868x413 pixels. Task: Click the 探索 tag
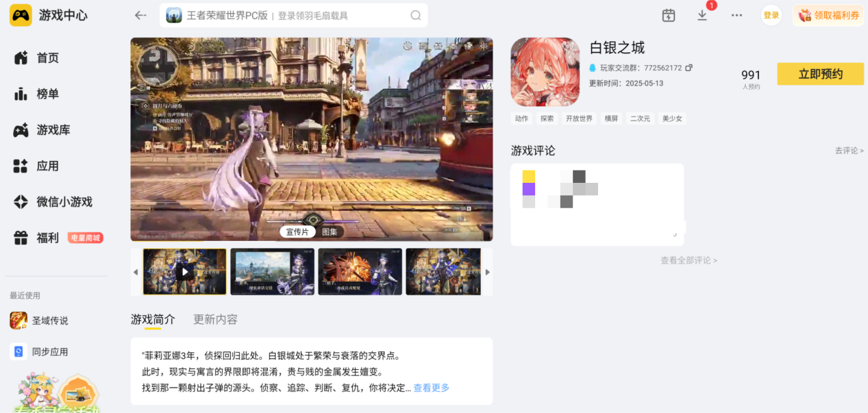547,118
